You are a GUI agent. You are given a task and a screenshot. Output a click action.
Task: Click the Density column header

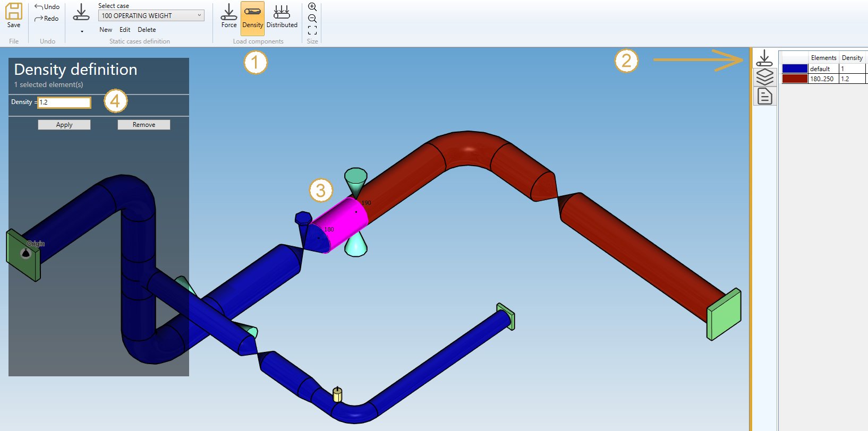coord(853,58)
